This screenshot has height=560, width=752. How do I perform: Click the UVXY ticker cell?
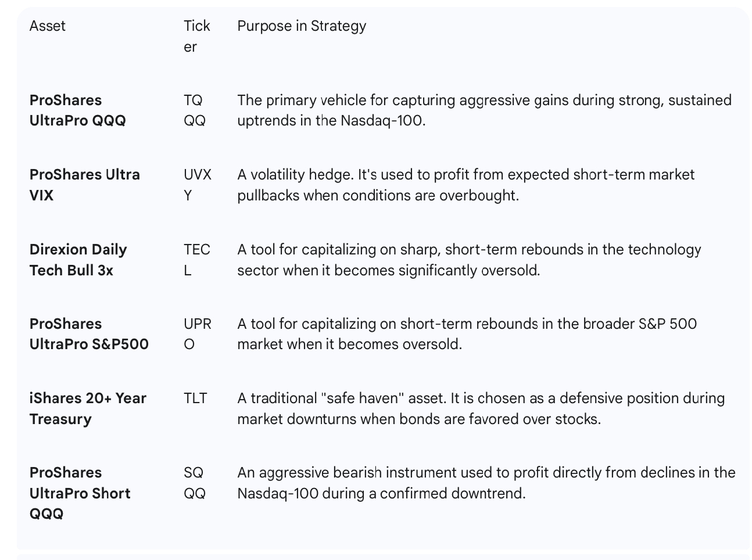tap(198, 185)
